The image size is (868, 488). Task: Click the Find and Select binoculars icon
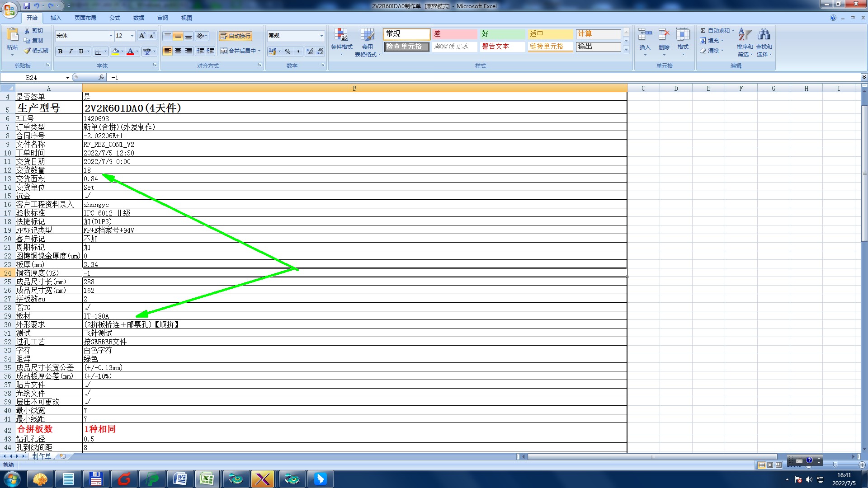click(764, 35)
